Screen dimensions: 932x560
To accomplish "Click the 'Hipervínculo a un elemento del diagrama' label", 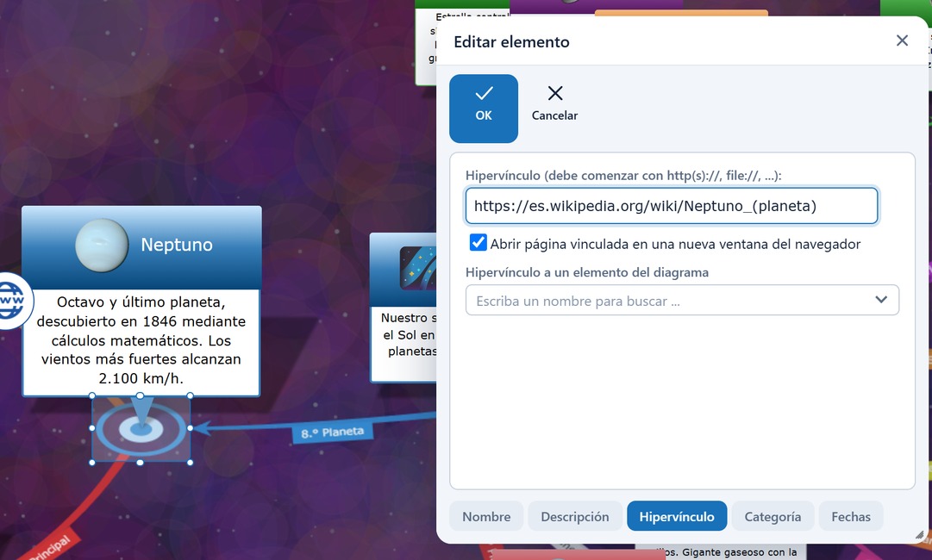I will click(x=586, y=272).
